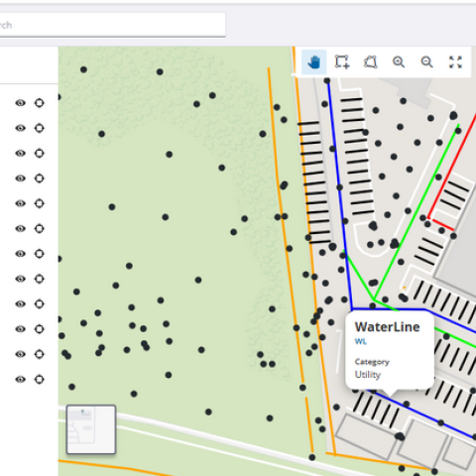Screen dimensions: 476x476
Task: Click locate target icon in ninth layer row
Action: (40, 303)
